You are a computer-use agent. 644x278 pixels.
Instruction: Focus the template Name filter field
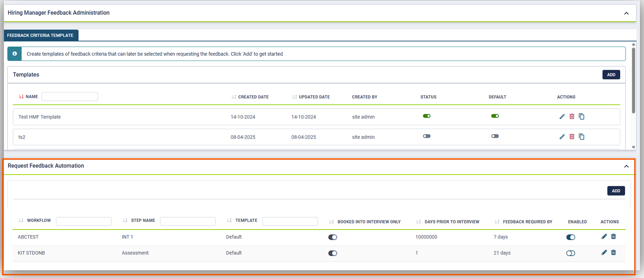click(70, 96)
